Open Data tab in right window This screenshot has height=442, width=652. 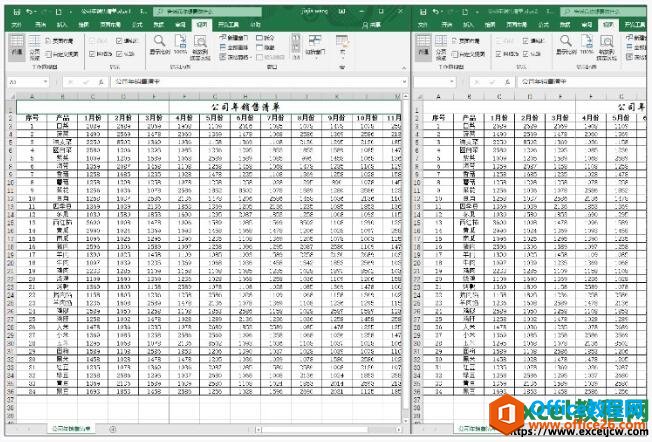[x=564, y=25]
